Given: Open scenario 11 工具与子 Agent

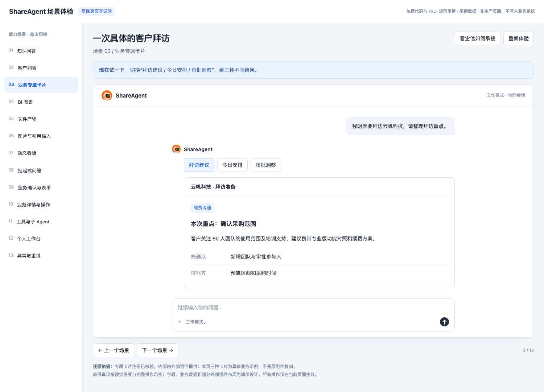Looking at the screenshot, I should tap(41, 222).
